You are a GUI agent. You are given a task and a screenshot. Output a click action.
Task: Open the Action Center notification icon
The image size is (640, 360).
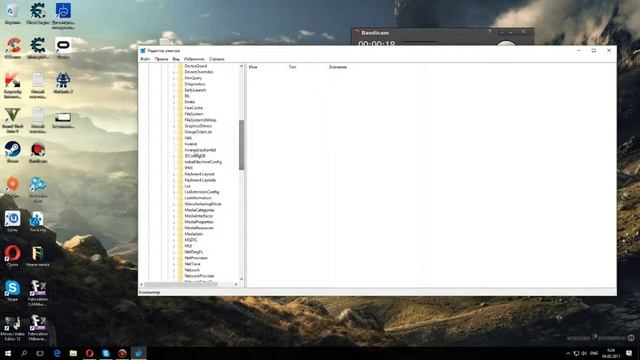(629, 353)
